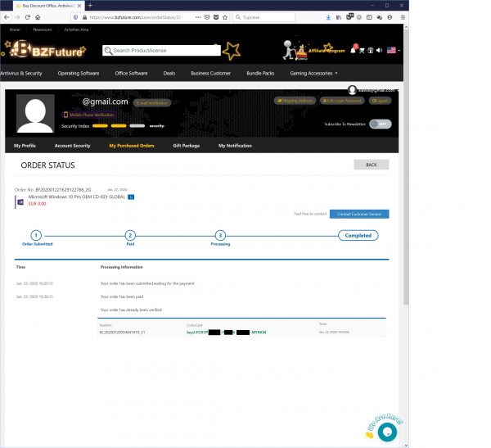The height and width of the screenshot is (448, 491).
Task: Click Edit Login Password button
Action: tap(342, 101)
